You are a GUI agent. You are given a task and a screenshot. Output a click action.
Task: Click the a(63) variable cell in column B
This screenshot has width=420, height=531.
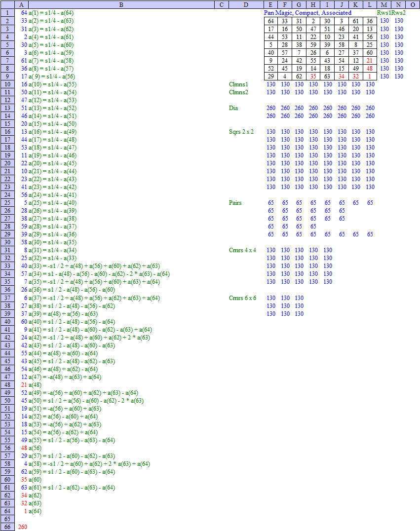[35, 503]
